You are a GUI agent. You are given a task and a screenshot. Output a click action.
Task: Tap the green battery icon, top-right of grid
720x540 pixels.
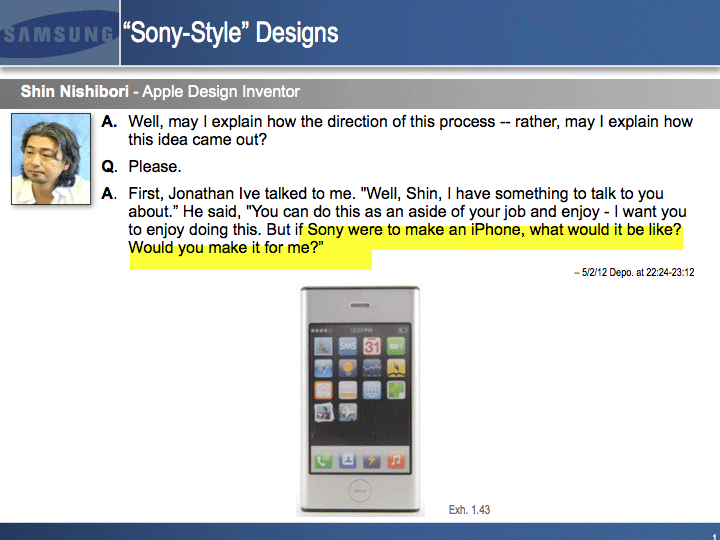pos(396,347)
